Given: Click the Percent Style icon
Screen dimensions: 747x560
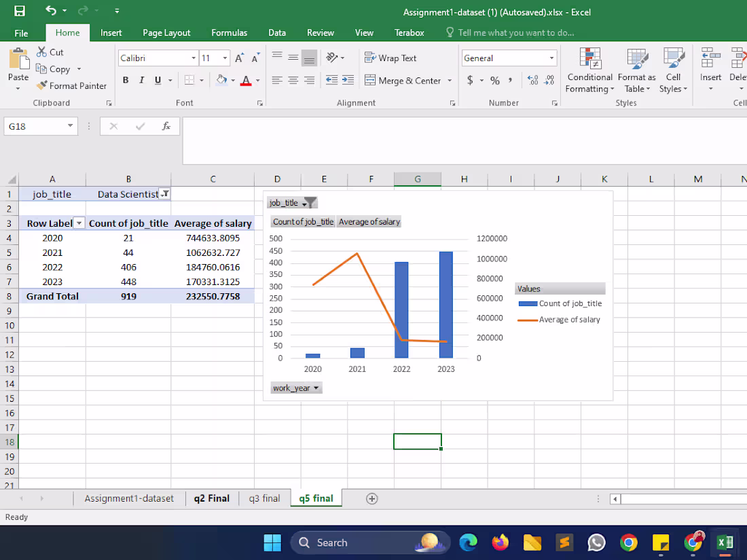Looking at the screenshot, I should [495, 81].
